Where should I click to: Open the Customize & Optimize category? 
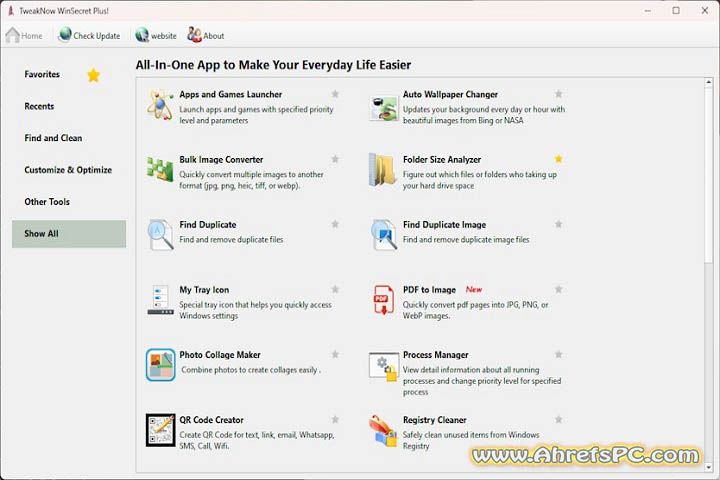click(x=68, y=170)
